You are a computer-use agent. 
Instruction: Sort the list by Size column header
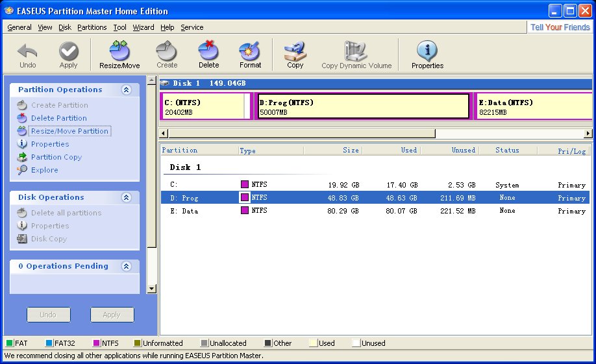click(x=336, y=151)
